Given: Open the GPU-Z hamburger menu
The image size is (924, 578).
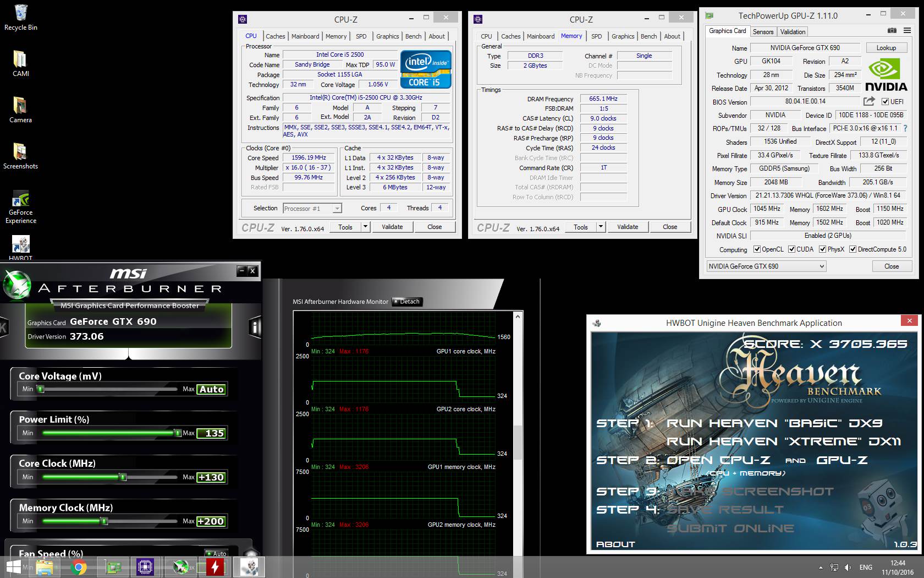Looking at the screenshot, I should click(907, 31).
